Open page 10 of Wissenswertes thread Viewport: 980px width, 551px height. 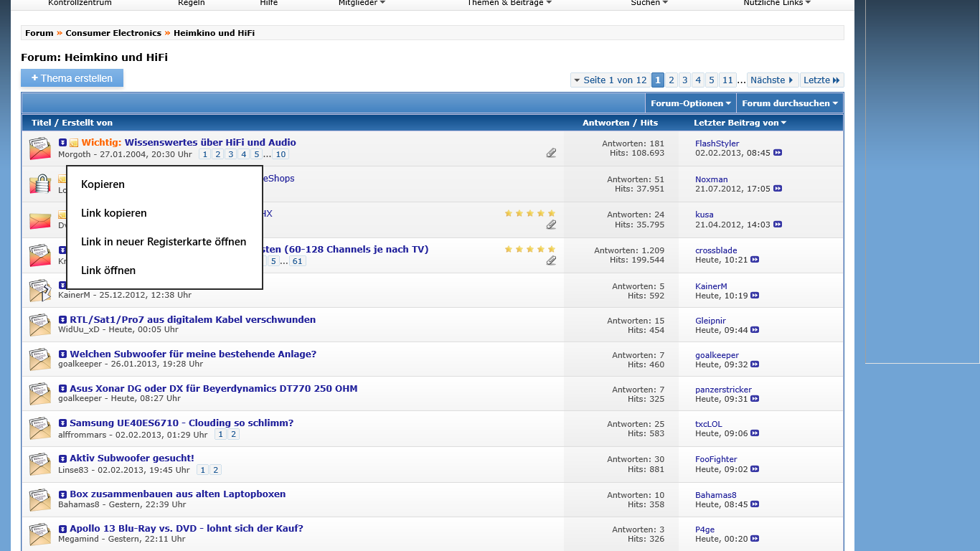281,154
